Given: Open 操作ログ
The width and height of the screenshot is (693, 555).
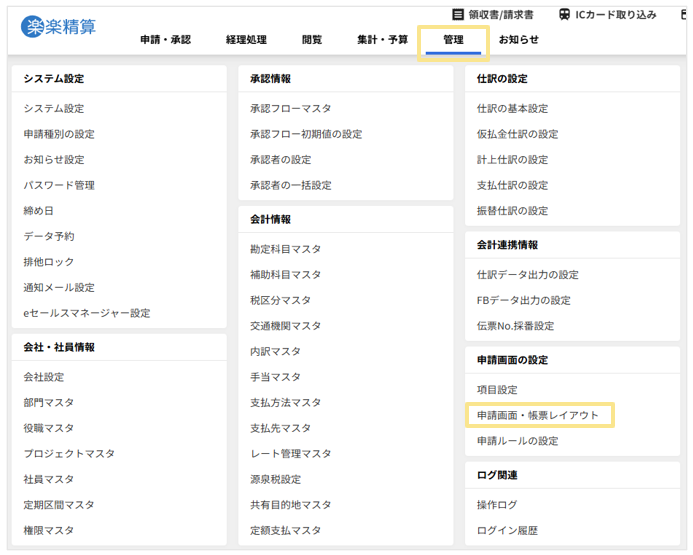Looking at the screenshot, I should (497, 505).
